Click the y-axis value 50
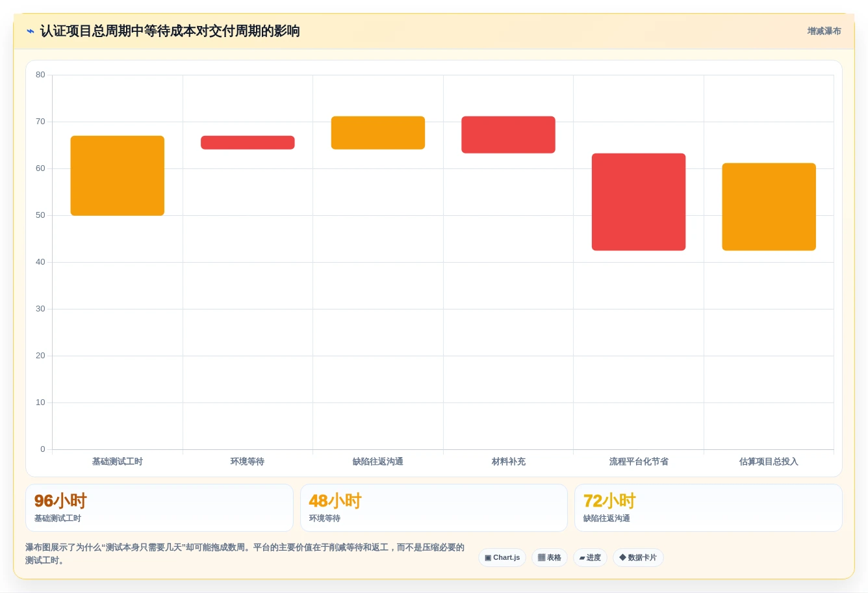The width and height of the screenshot is (868, 593). (x=40, y=215)
